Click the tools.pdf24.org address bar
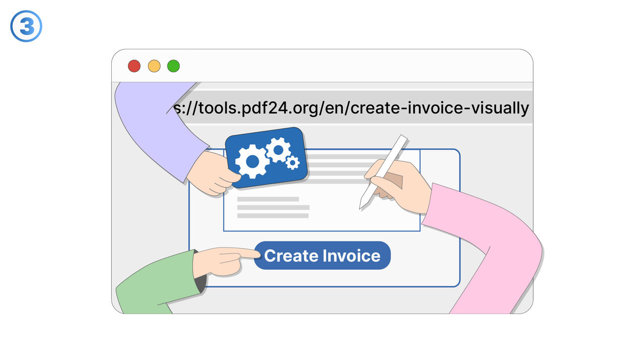 pos(351,108)
